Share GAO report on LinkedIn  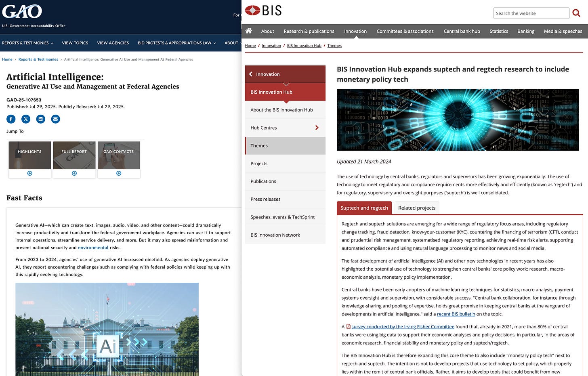(x=41, y=119)
